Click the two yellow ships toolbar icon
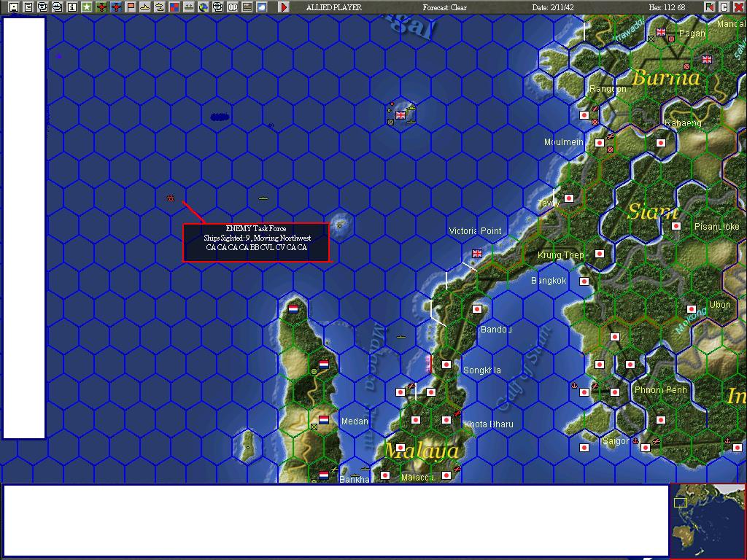747x560 pixels. click(x=160, y=7)
